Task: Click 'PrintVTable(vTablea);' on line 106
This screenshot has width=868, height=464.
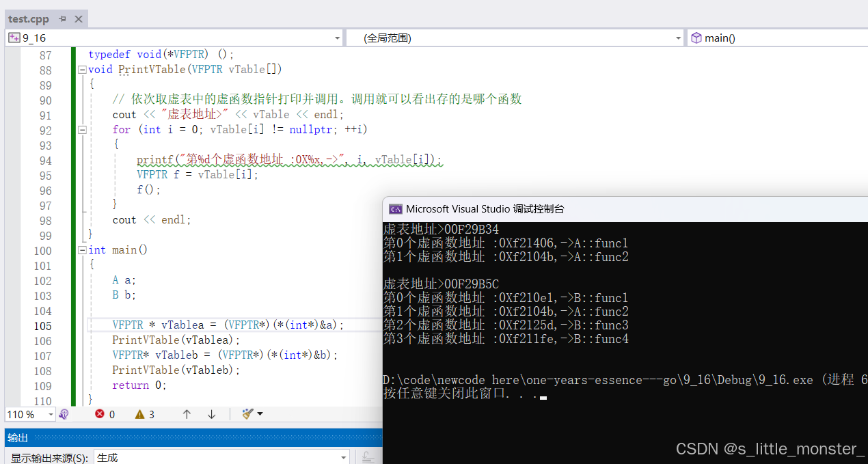Action: (x=177, y=340)
